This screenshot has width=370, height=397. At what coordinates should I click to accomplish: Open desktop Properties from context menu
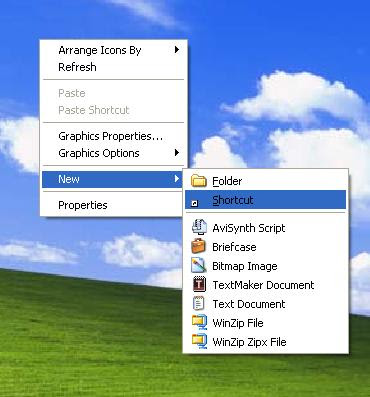113,205
